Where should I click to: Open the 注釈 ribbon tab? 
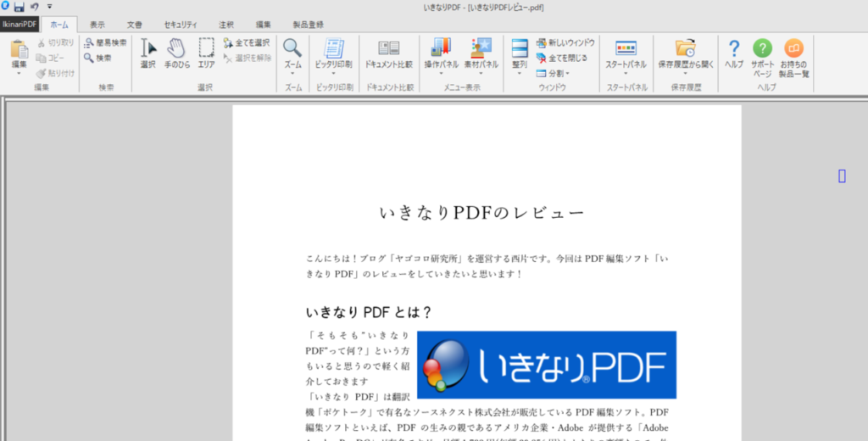coord(225,25)
